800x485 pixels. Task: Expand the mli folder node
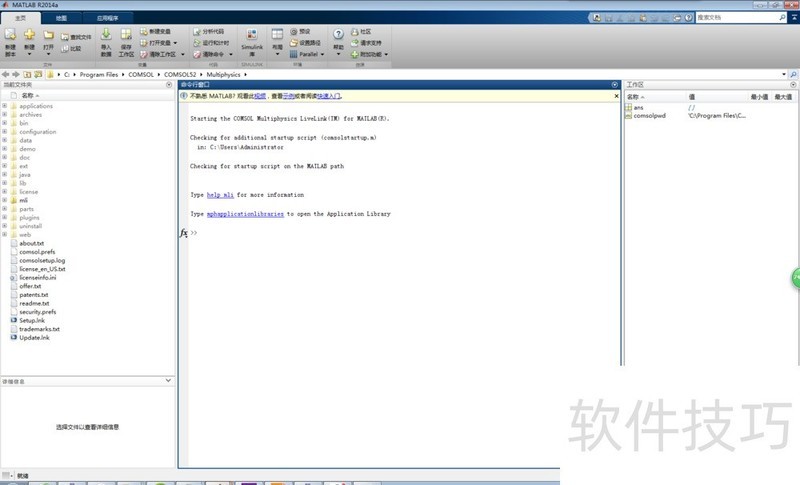point(5,200)
